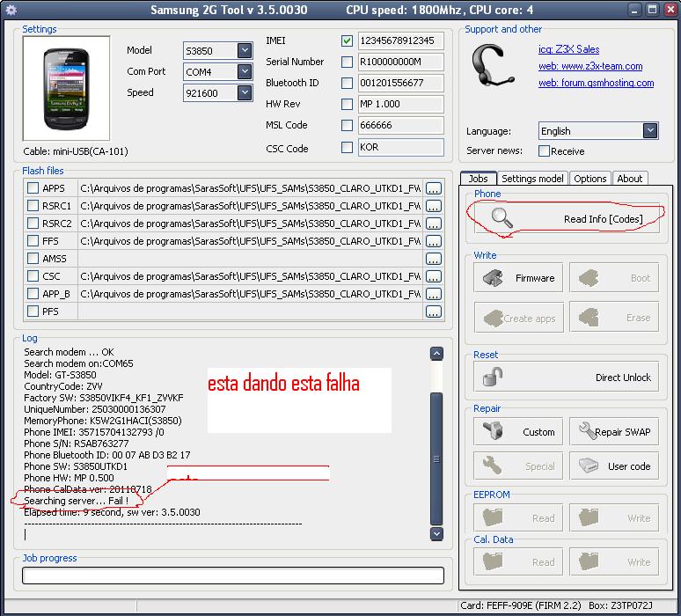681x616 pixels.
Task: Open the forum.gsmhosting.com link
Action: [x=597, y=83]
